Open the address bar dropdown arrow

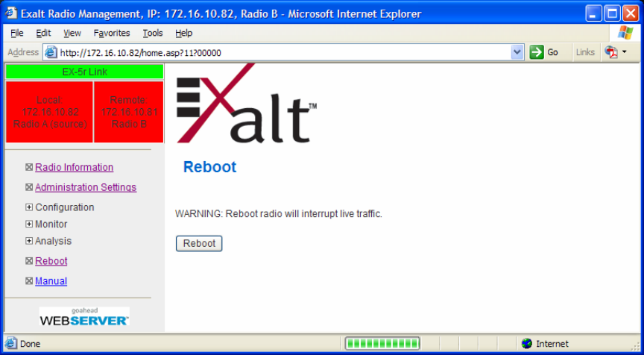[517, 53]
